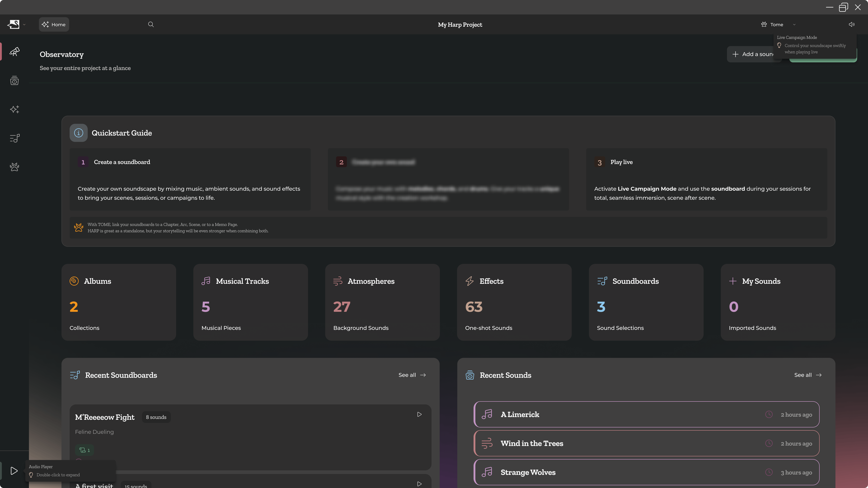Screen dimensions: 868x488
Task: Open Create a soundboard step card
Action: tap(190, 179)
